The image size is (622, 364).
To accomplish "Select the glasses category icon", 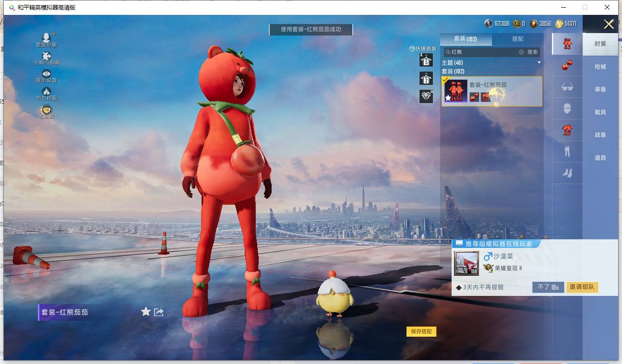I will 567,87.
